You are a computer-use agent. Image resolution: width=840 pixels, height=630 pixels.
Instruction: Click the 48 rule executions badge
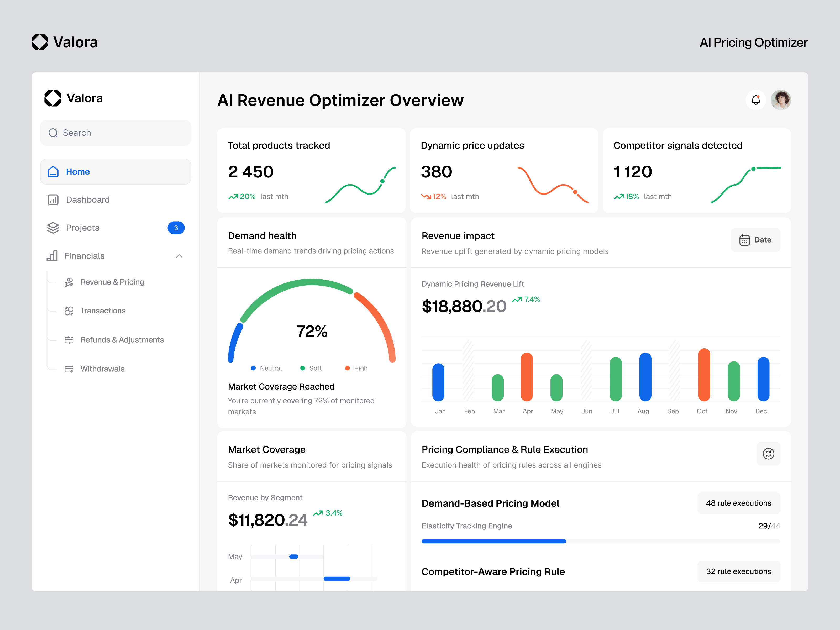739,503
